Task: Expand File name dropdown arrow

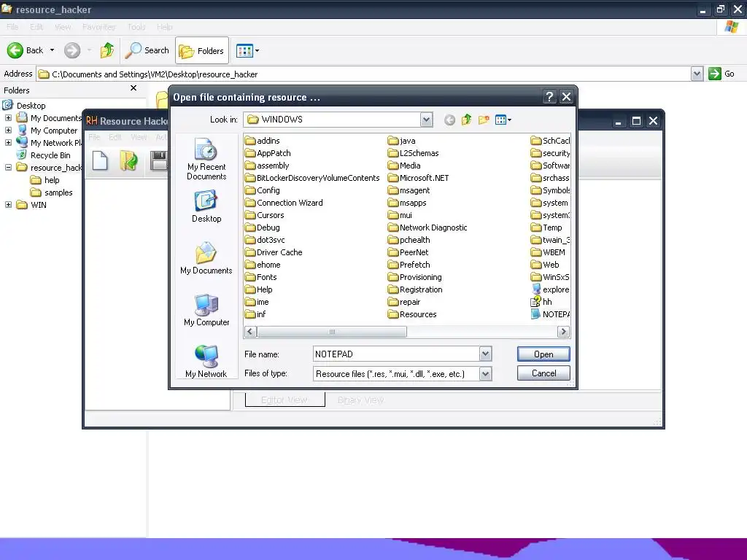Action: pyautogui.click(x=485, y=354)
